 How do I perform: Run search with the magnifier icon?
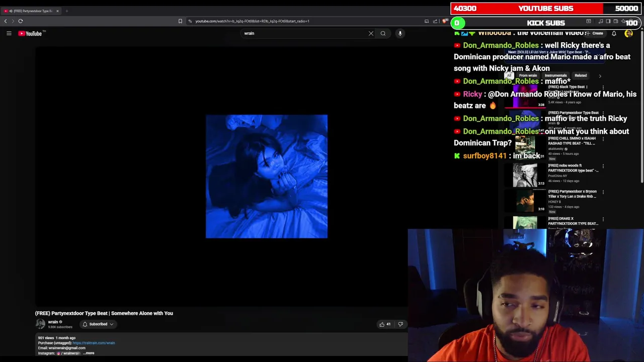tap(383, 33)
